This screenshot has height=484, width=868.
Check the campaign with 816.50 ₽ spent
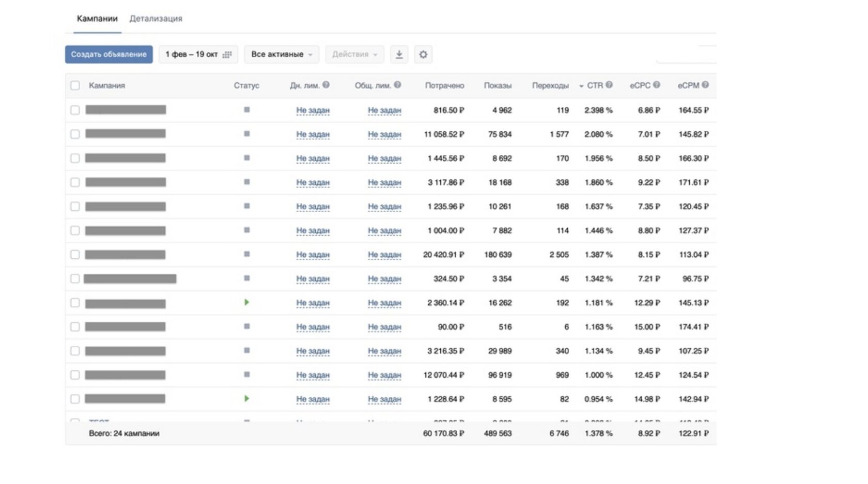pyautogui.click(x=75, y=110)
